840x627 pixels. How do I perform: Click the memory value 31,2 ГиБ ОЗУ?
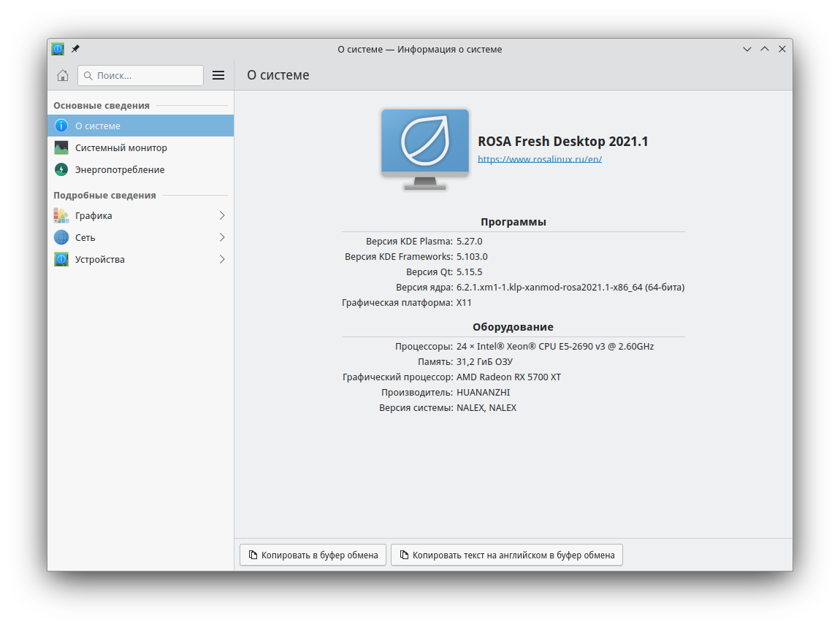[484, 362]
